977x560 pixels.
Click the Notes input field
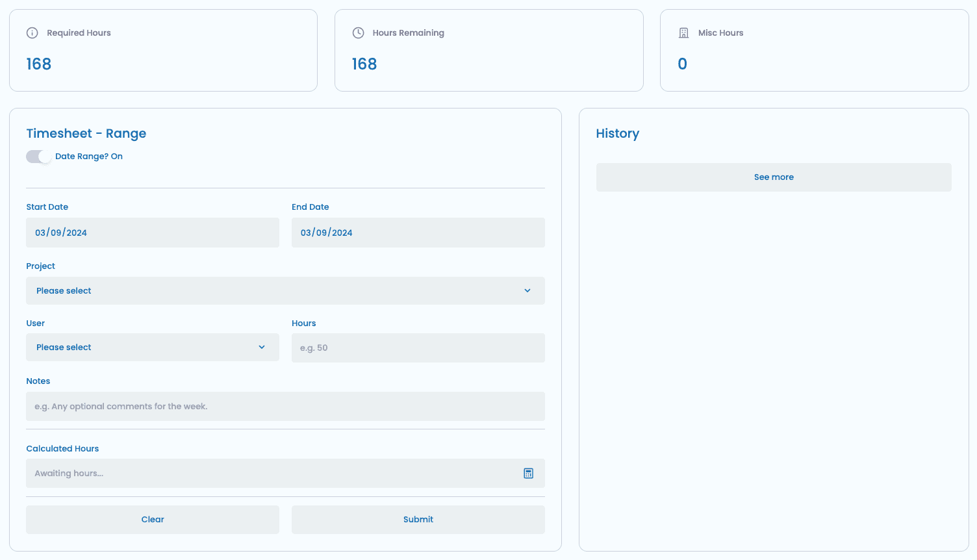(x=286, y=406)
